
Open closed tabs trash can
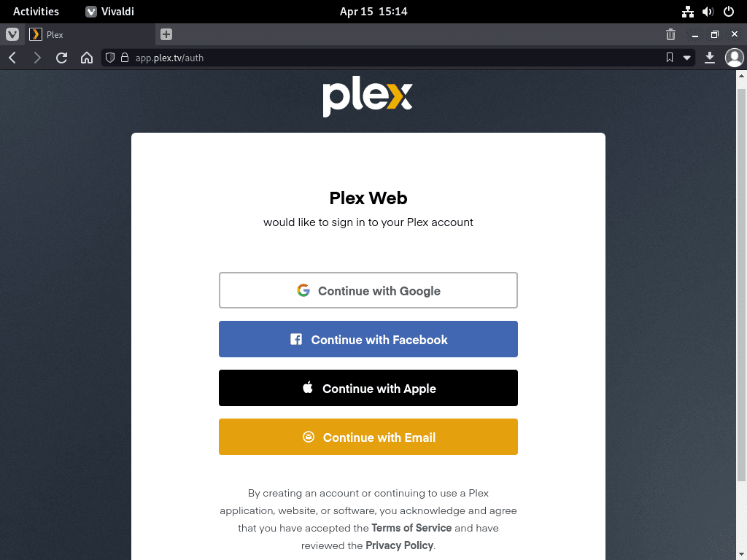[670, 34]
